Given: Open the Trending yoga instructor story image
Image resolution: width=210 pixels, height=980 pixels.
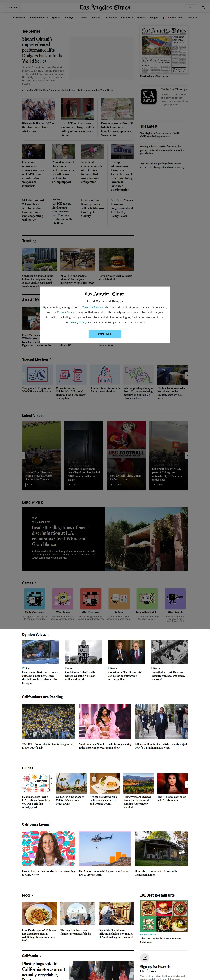Looking at the screenshot, I should 78,260.
